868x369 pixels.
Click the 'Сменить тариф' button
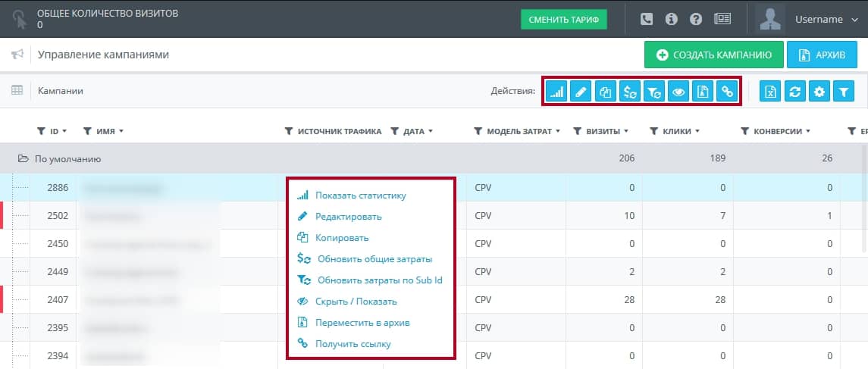tap(563, 20)
